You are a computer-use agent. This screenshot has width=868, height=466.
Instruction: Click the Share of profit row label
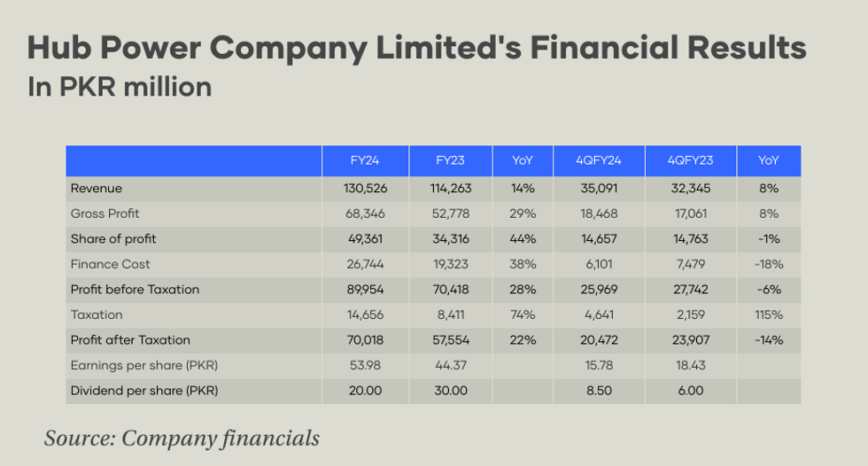[112, 239]
